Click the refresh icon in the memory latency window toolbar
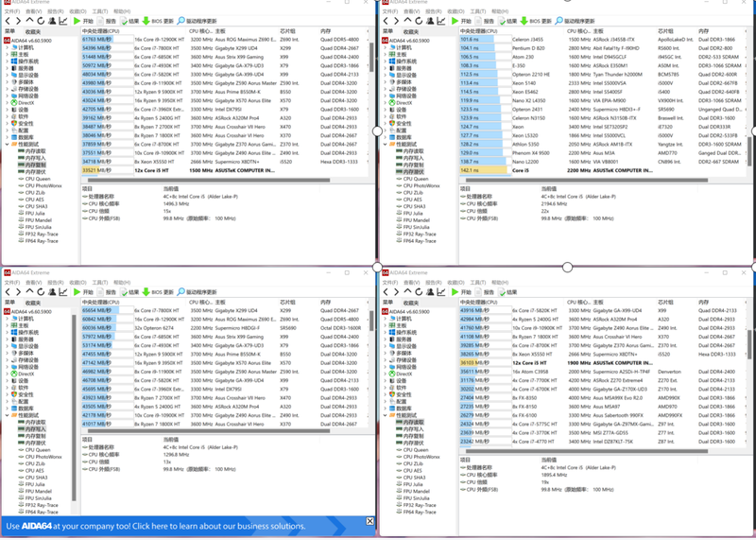Viewport: 756px width, 540px height. pyautogui.click(x=419, y=21)
